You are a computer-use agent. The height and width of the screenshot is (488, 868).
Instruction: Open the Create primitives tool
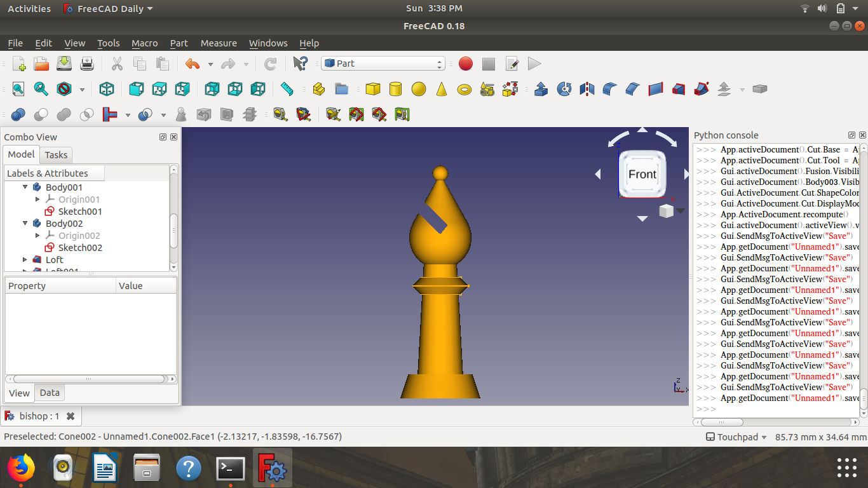(487, 89)
